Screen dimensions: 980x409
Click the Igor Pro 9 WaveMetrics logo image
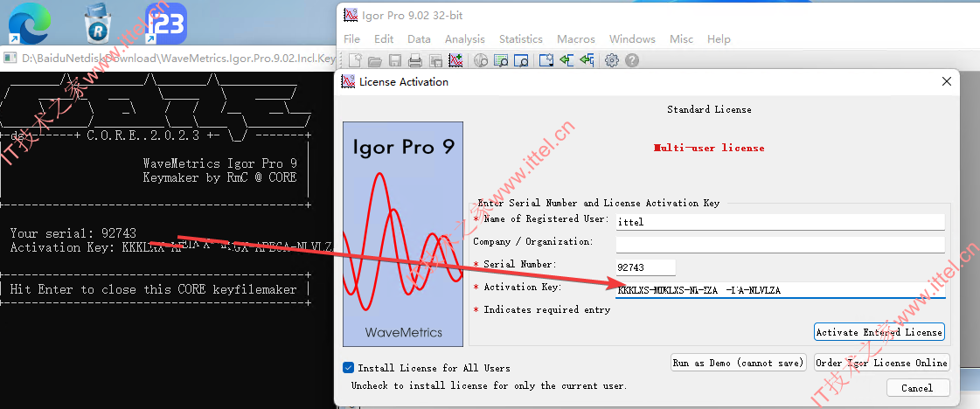(x=402, y=233)
